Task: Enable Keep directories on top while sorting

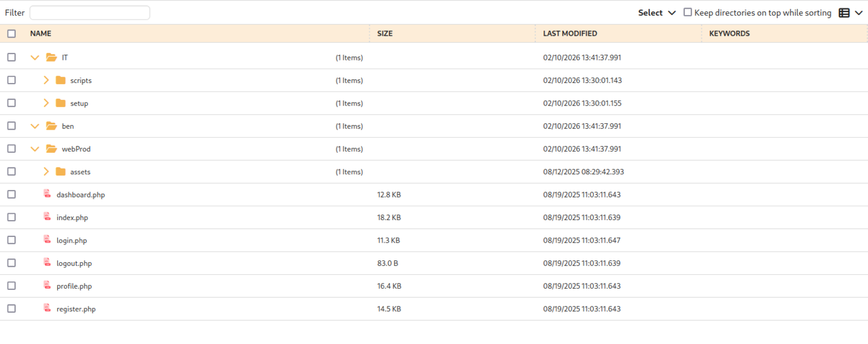Action: click(x=687, y=13)
